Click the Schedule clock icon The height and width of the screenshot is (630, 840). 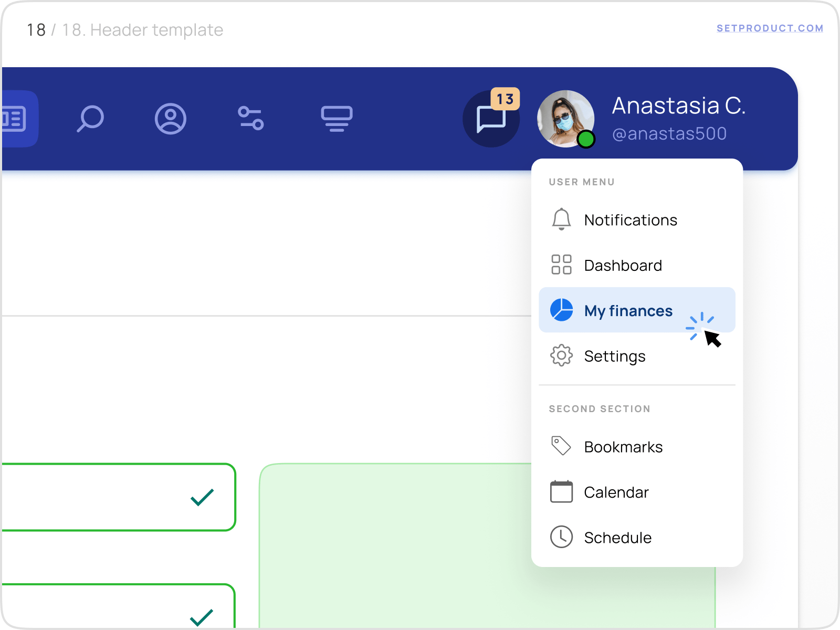click(561, 537)
